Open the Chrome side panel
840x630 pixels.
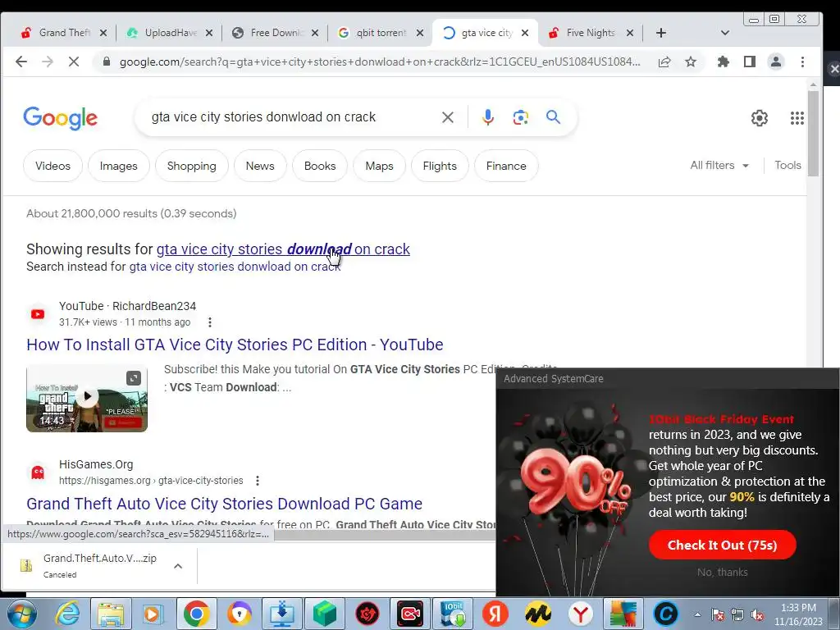[750, 62]
